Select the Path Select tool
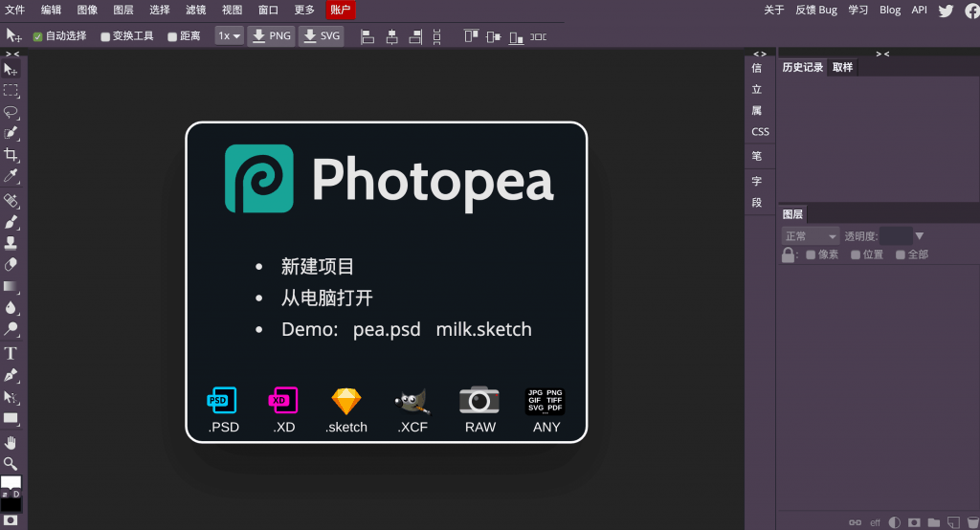 pos(11,397)
